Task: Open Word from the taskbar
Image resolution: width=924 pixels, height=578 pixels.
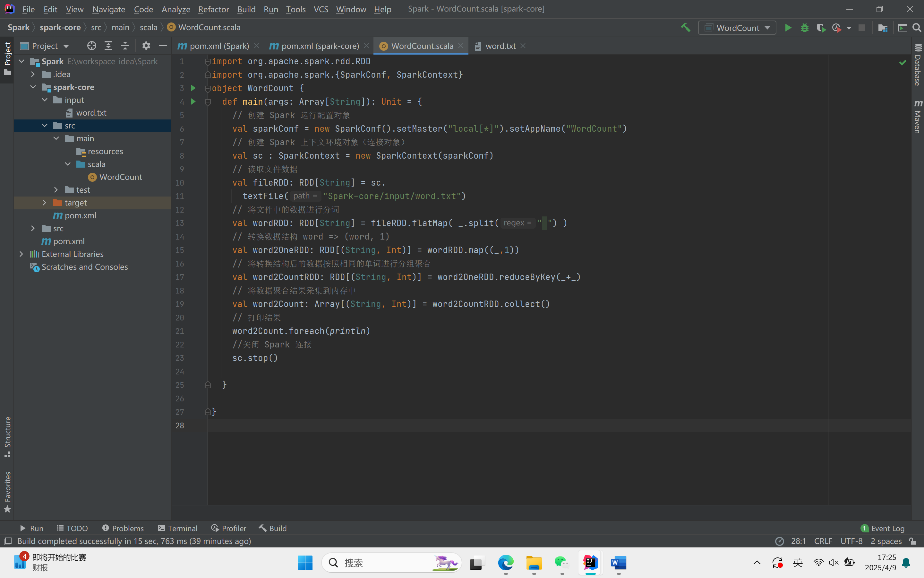Action: 619,563
